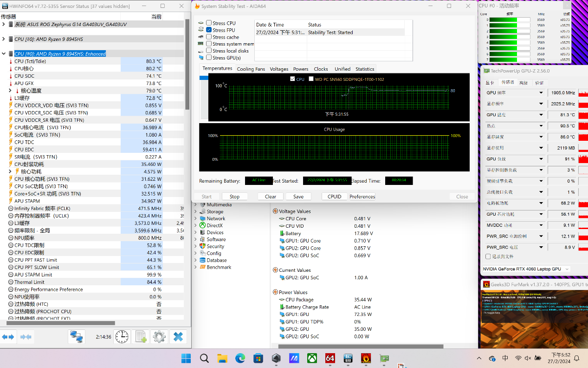Screen dimensions: 588x368
Task: Enable GPU-Z log to file checkbox
Action: point(488,256)
